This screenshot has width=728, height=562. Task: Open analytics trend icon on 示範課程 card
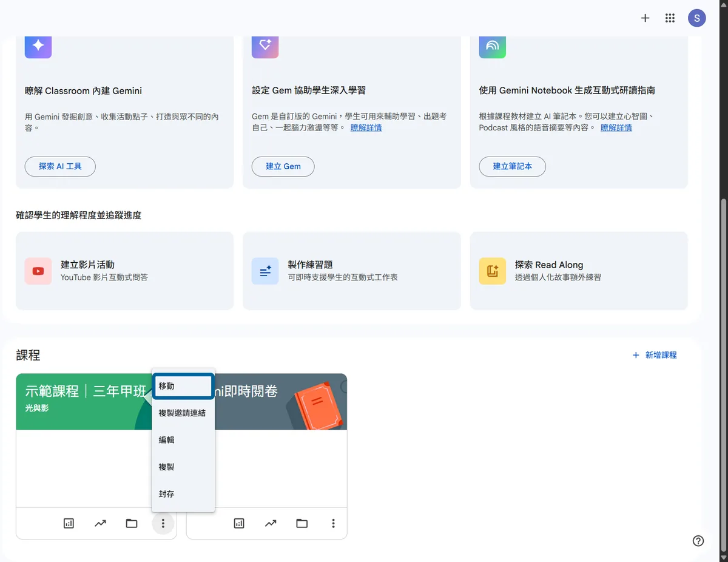click(100, 523)
